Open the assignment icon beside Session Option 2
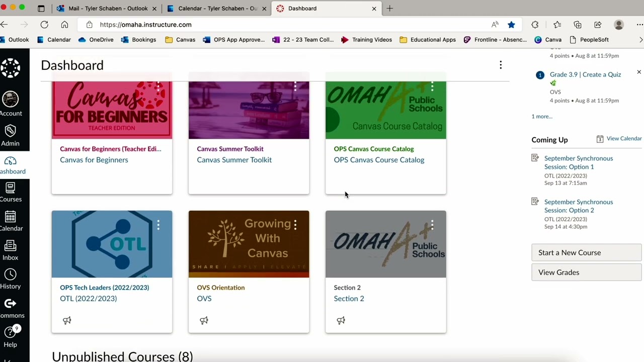The image size is (644, 362). pos(535,202)
